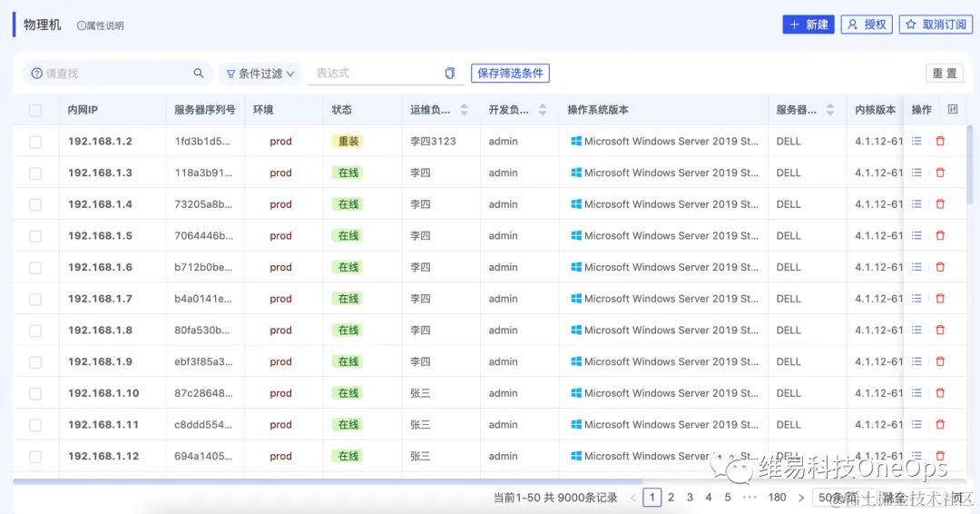Open details list icon for 192.168.1.2
The width and height of the screenshot is (980, 514).
click(916, 142)
